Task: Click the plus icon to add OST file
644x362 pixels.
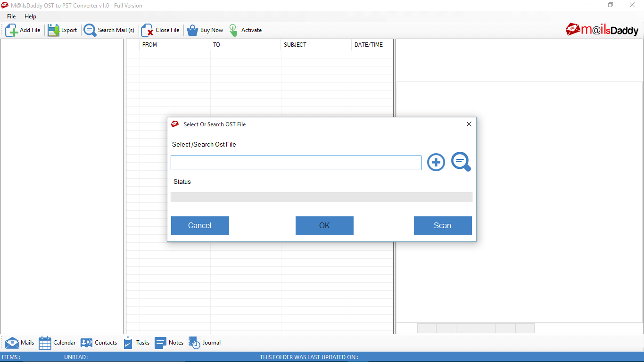Action: coord(436,163)
